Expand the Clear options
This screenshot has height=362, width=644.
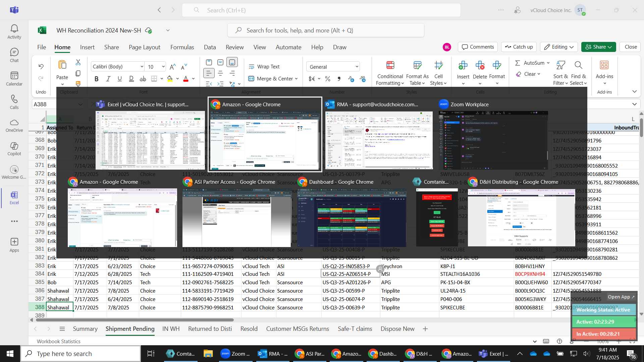click(x=539, y=74)
